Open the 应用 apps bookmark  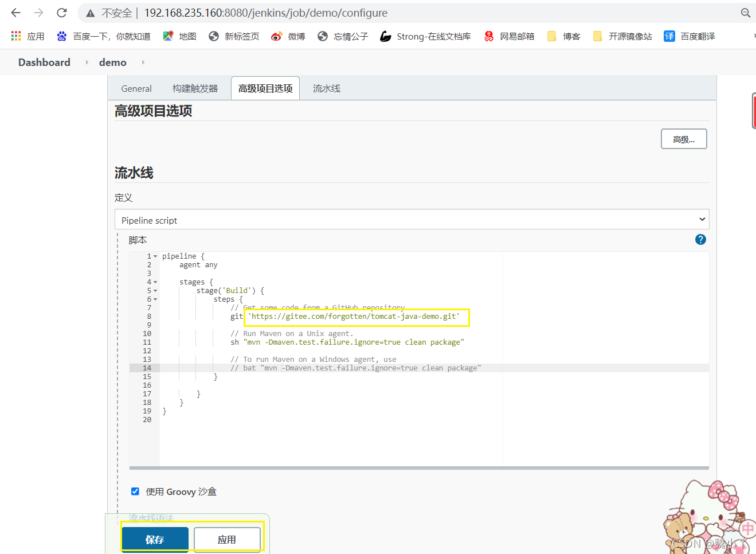tap(28, 36)
